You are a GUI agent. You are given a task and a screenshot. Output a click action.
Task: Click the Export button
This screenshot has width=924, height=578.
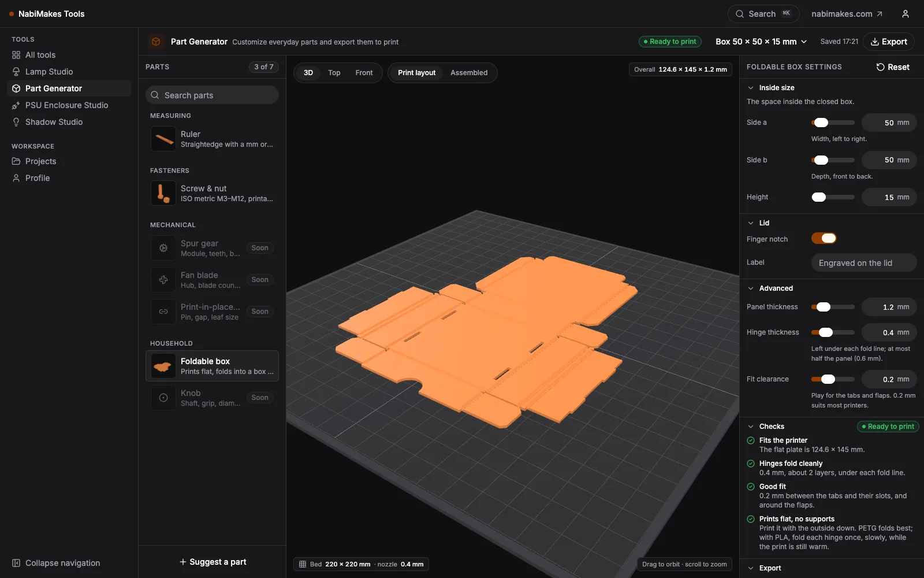pyautogui.click(x=889, y=42)
